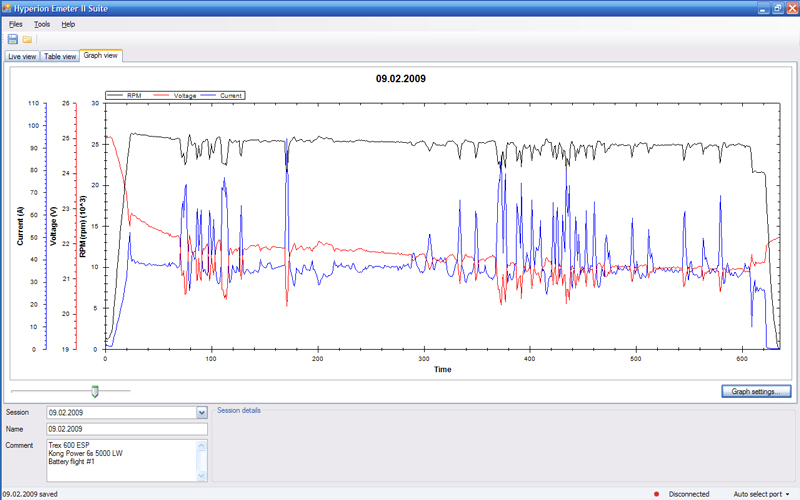Click the Open folder icon in toolbar
800x500 pixels.
27,39
